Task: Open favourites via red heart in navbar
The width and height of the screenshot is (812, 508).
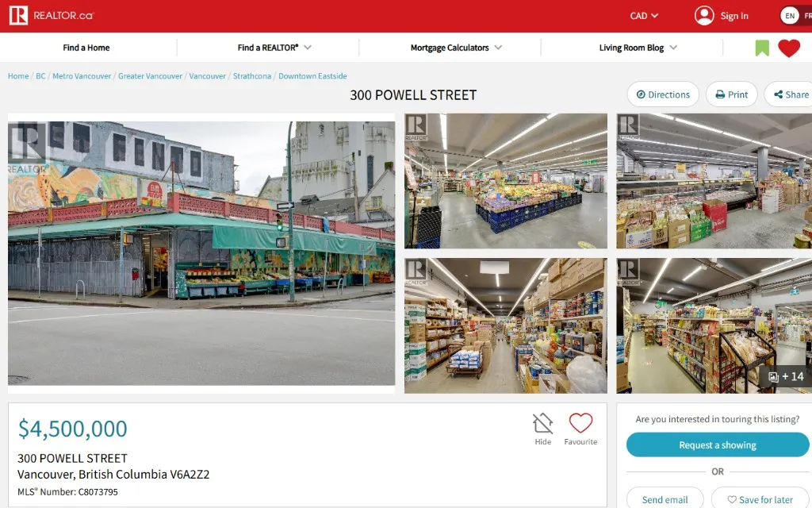Action: 788,48
